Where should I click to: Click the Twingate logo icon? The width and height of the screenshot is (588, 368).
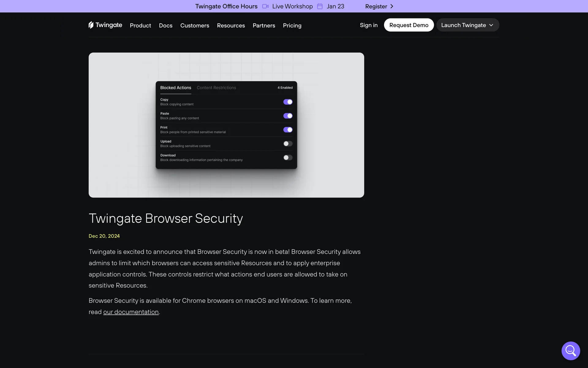pyautogui.click(x=91, y=25)
